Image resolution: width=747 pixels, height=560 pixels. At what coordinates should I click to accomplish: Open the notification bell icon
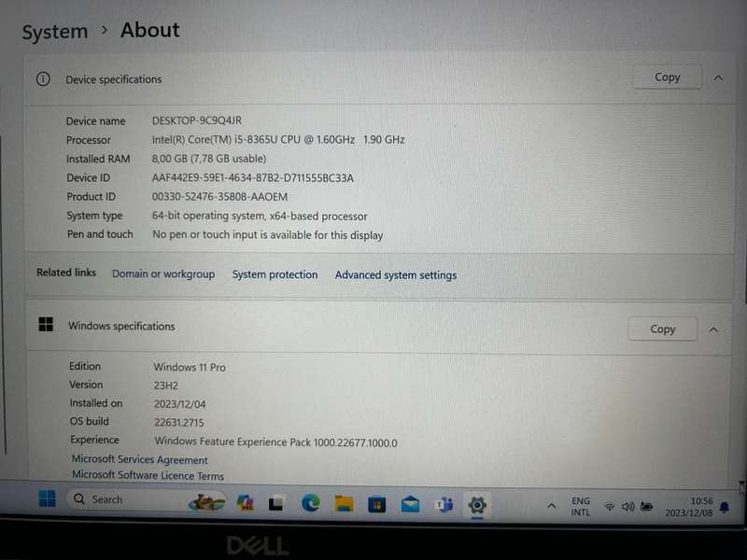point(725,507)
